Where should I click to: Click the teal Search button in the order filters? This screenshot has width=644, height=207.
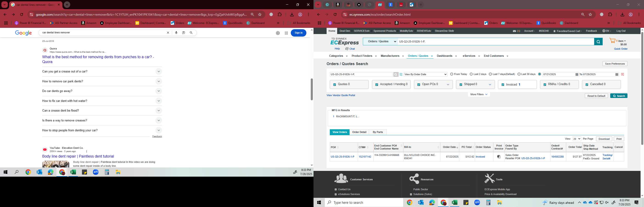(x=619, y=96)
